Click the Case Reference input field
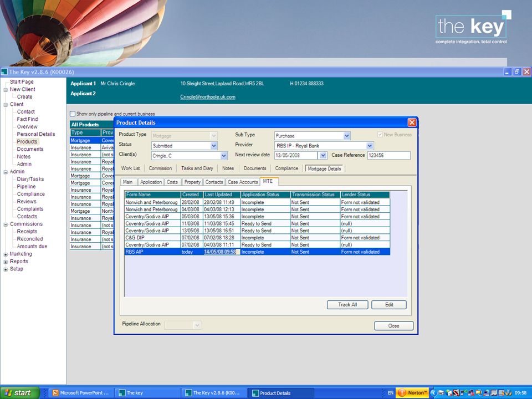 [389, 155]
